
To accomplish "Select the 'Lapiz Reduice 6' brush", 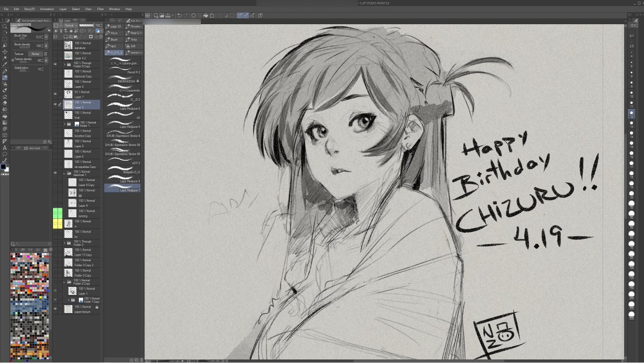I will pos(122,106).
